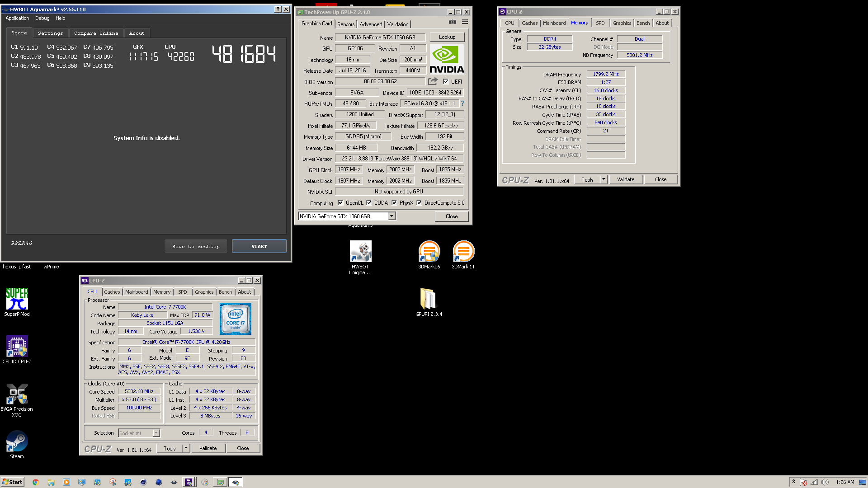Toggle the UEFI checkbox in GPU-Z
Image resolution: width=868 pixels, height=488 pixels.
(x=446, y=81)
